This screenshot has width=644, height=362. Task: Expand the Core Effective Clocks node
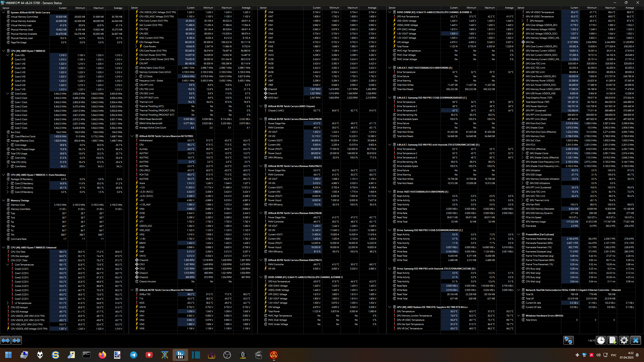(x=8, y=136)
